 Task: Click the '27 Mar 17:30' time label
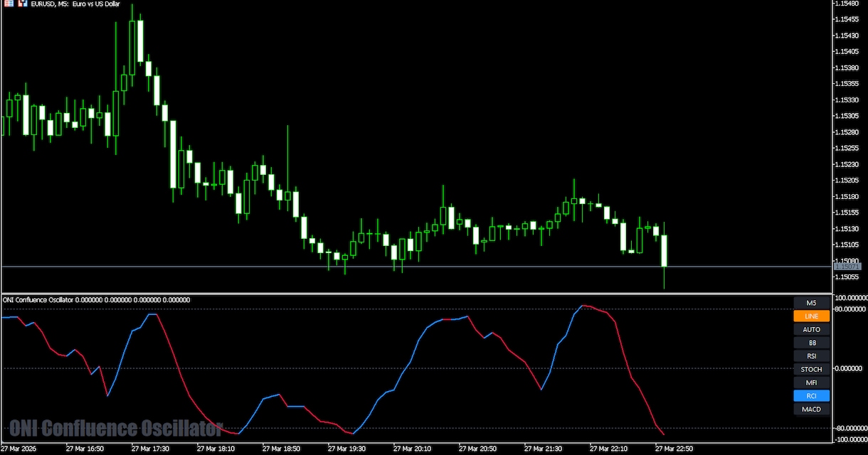click(150, 449)
